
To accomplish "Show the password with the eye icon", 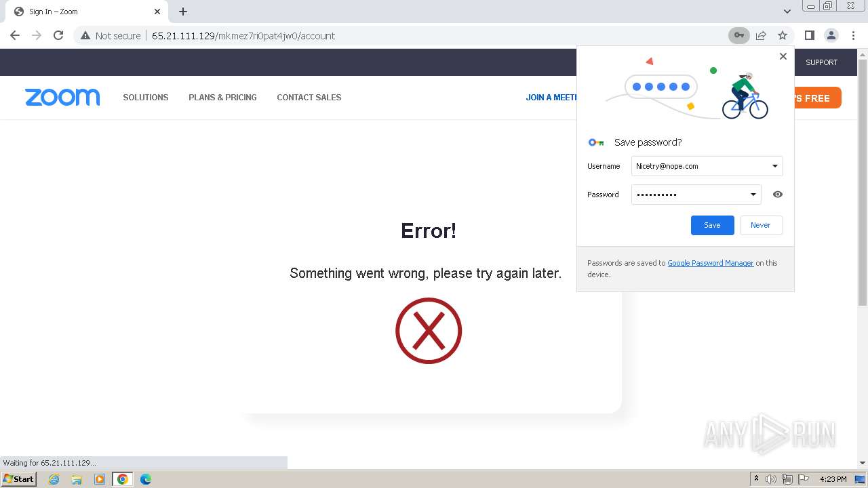I will coord(778,195).
